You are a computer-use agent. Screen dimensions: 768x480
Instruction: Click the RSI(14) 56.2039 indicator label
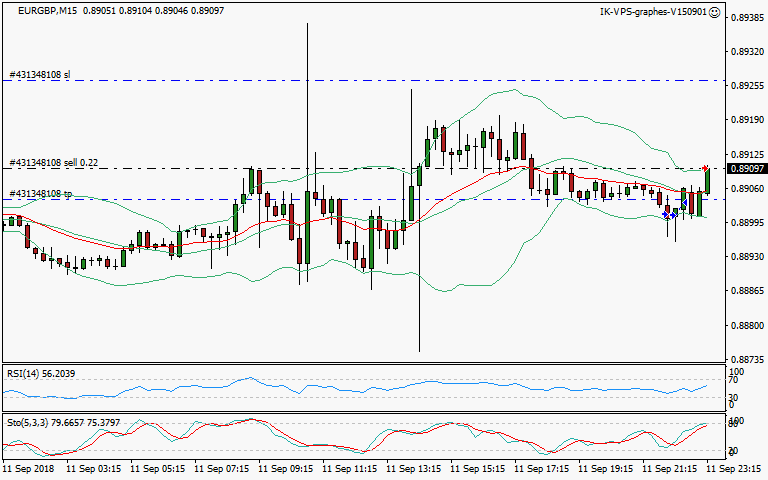click(41, 374)
